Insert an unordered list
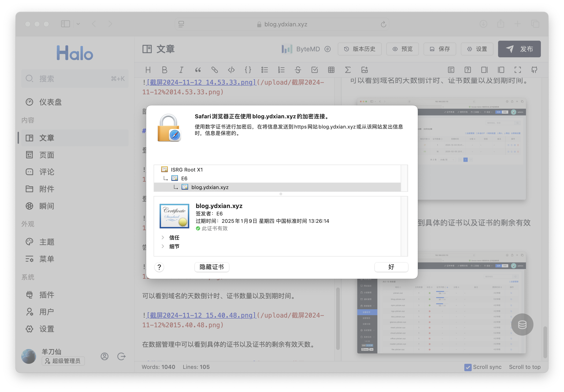 (265, 70)
